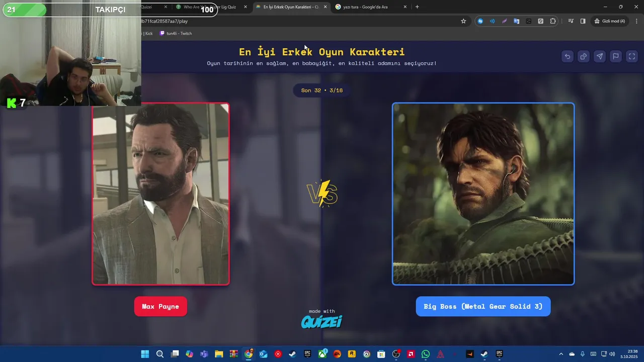Viewport: 644px width, 362px height.
Task: Open the tun4li - Twitch bookmark
Action: click(176, 33)
